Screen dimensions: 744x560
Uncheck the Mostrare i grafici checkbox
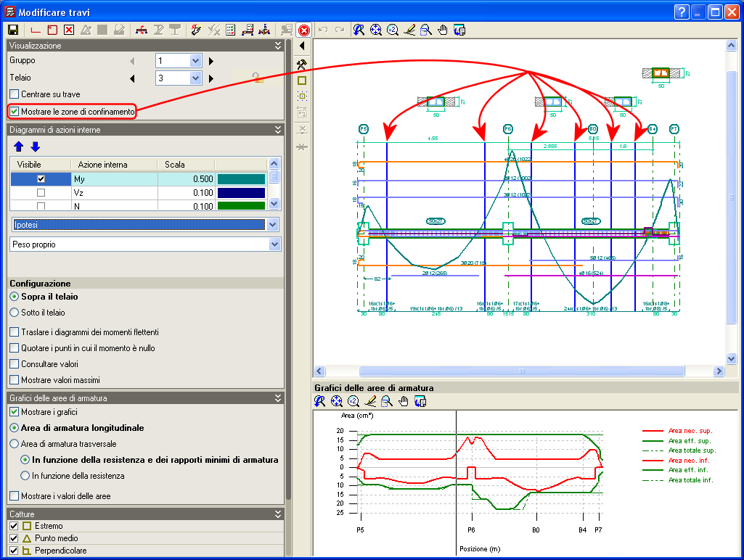[15, 411]
